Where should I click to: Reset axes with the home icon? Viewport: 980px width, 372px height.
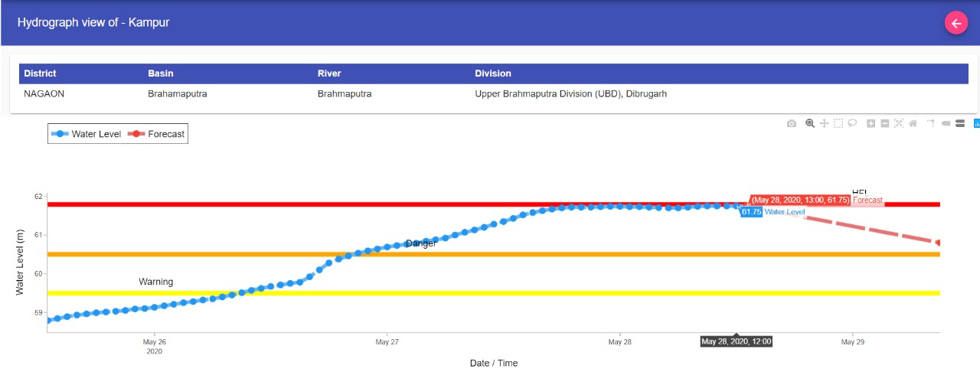click(x=913, y=123)
